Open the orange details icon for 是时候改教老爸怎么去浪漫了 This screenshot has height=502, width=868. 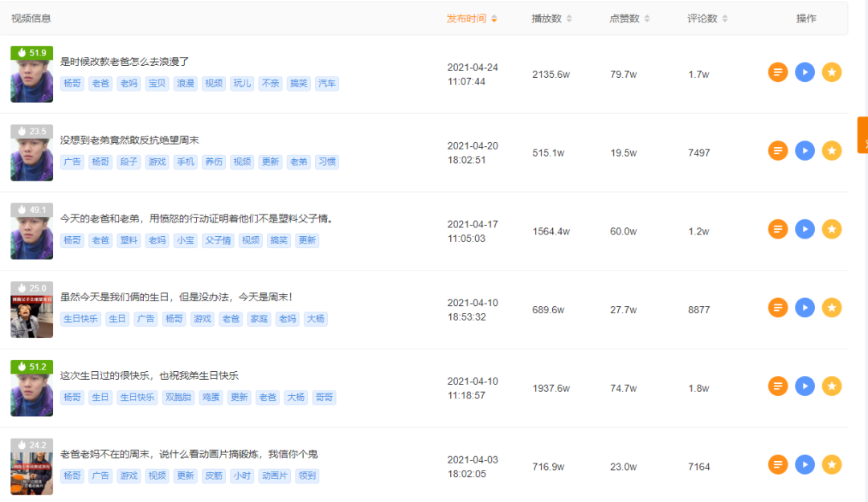pyautogui.click(x=777, y=71)
